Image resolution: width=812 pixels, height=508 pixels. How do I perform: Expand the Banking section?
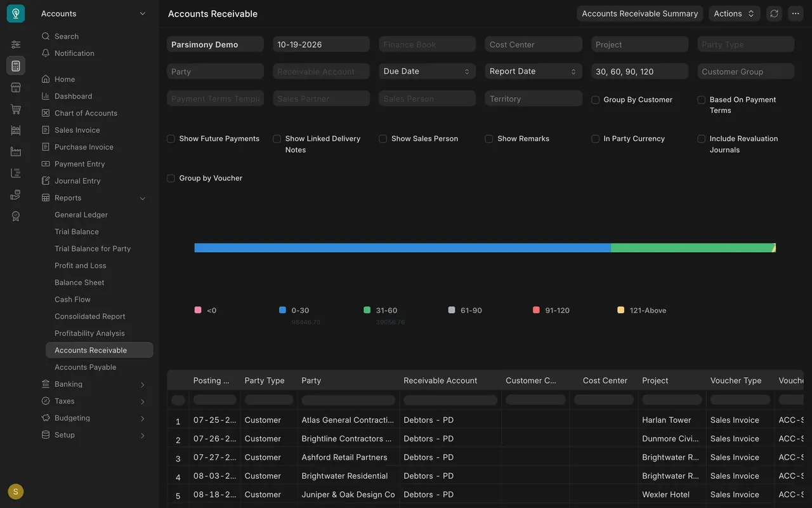point(142,385)
